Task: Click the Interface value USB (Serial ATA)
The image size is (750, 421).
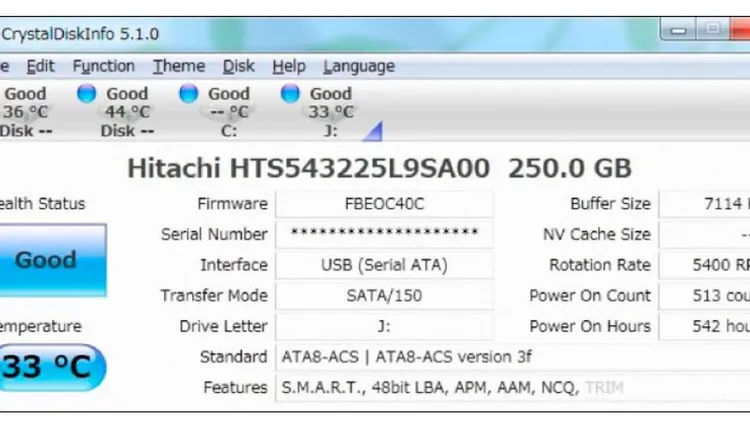Action: point(385,265)
